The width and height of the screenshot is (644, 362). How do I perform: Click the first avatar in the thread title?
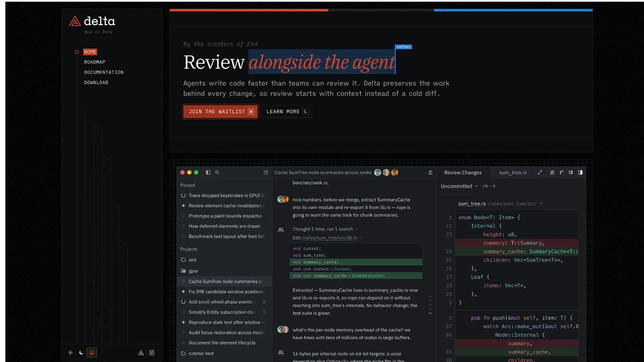(378, 172)
